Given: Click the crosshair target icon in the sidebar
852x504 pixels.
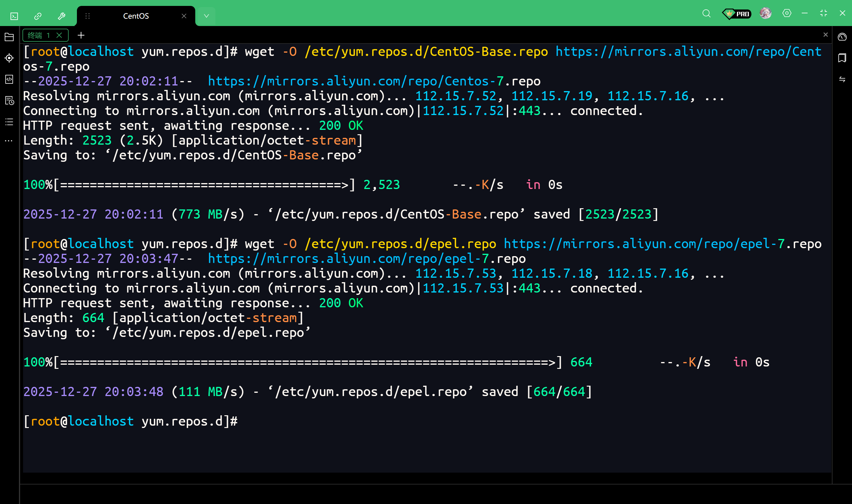Looking at the screenshot, I should [x=9, y=58].
